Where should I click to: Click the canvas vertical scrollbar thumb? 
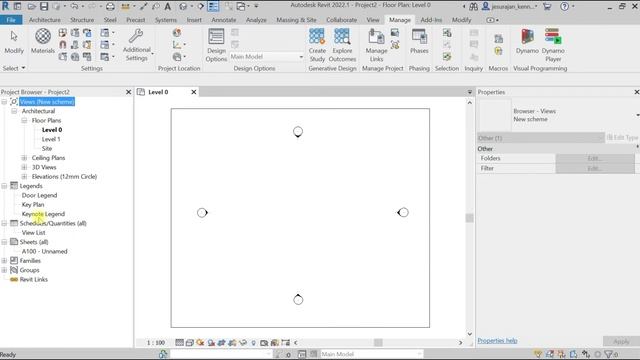click(469, 218)
